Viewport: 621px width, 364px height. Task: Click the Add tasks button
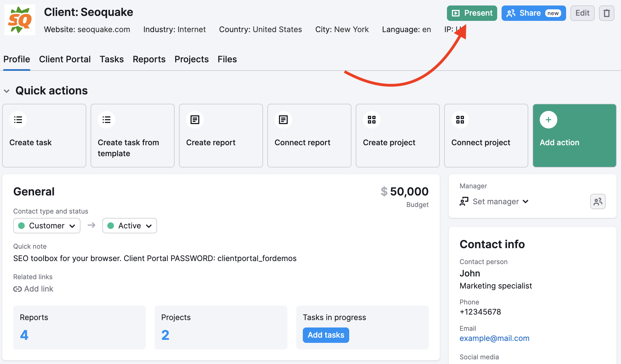click(326, 335)
